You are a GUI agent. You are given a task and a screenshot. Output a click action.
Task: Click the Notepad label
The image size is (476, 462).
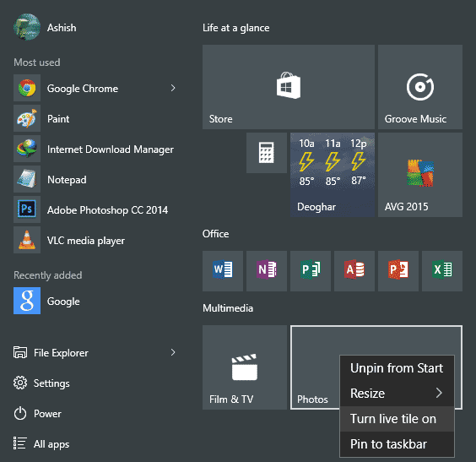point(67,180)
